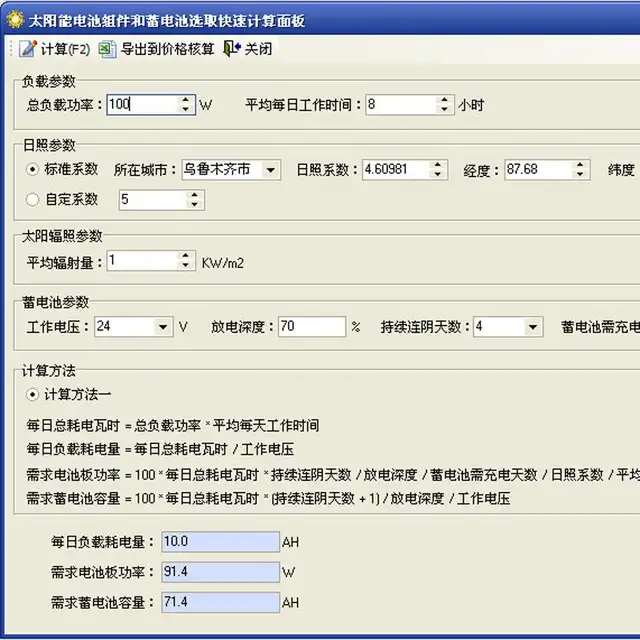
Task: Click the KW/m2 unit label
Action: 223,263
